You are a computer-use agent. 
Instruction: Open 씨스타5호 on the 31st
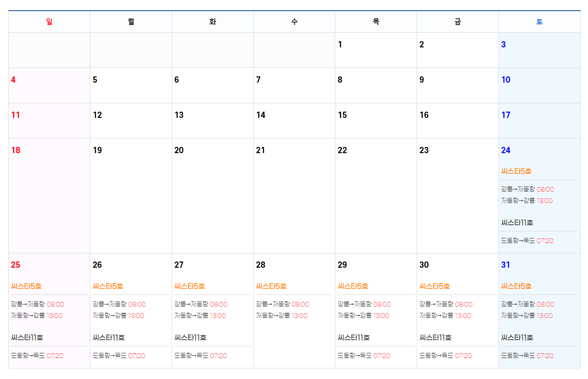516,286
